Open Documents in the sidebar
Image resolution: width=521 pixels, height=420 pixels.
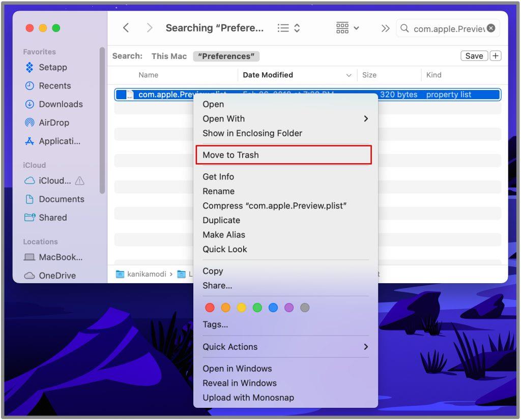[55, 199]
